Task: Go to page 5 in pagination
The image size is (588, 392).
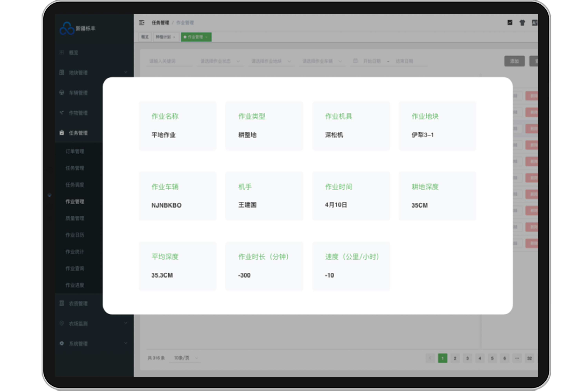Action: [x=492, y=358]
